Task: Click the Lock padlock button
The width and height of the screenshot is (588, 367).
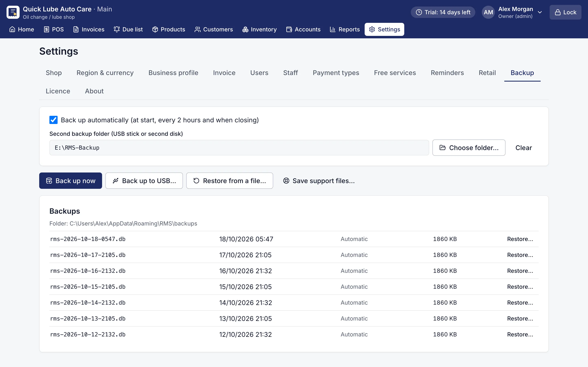Action: 565,12
